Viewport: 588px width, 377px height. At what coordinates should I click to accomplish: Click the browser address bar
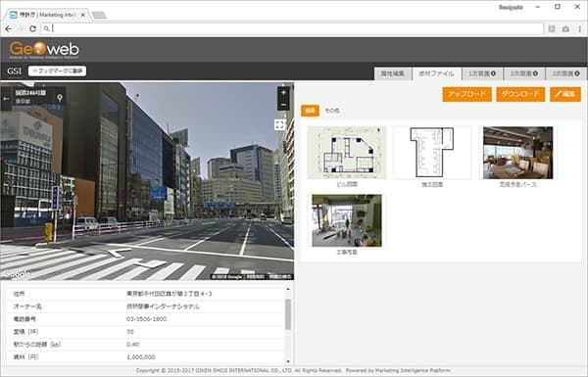click(x=292, y=28)
